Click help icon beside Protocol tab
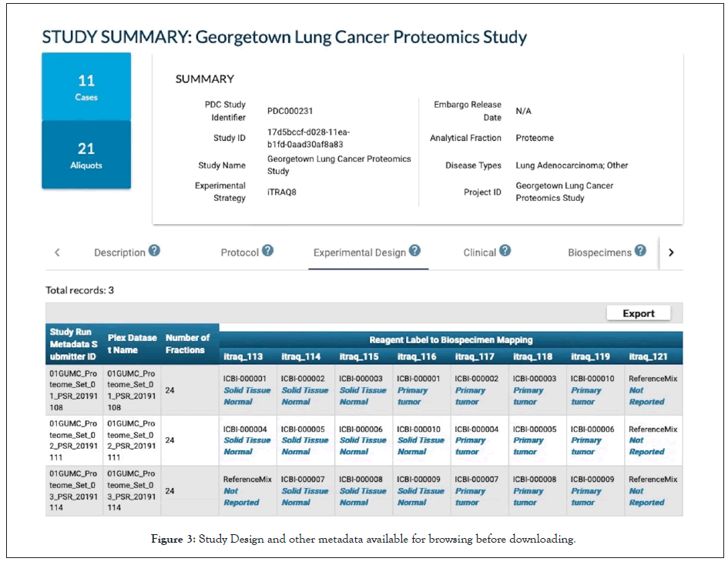 pos(267,251)
